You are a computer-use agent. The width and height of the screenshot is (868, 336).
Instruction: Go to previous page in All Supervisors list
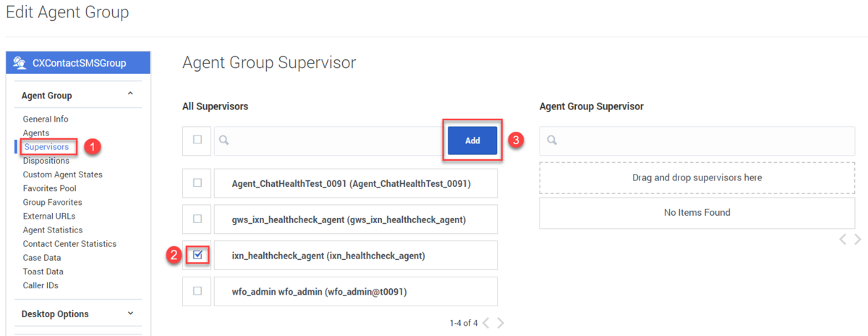[486, 323]
